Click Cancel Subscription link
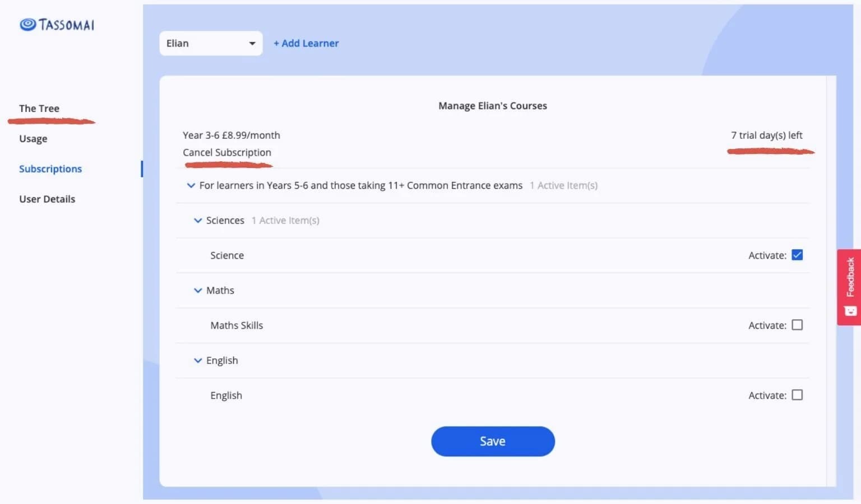 point(227,152)
